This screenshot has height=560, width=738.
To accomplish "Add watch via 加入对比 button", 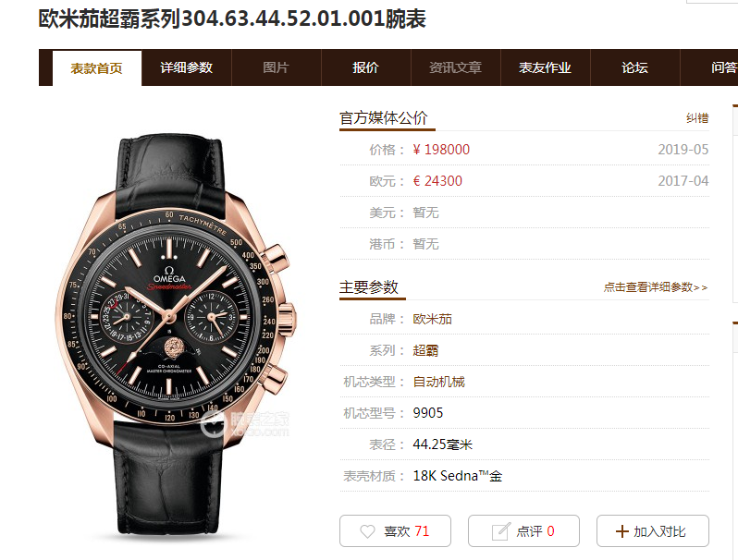I will (652, 530).
